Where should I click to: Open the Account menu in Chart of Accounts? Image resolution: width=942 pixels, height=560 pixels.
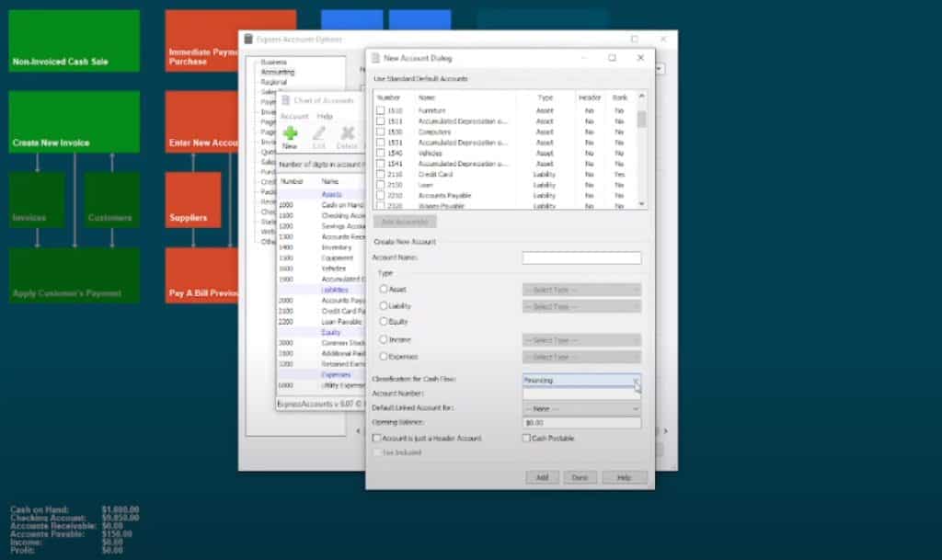pos(294,117)
